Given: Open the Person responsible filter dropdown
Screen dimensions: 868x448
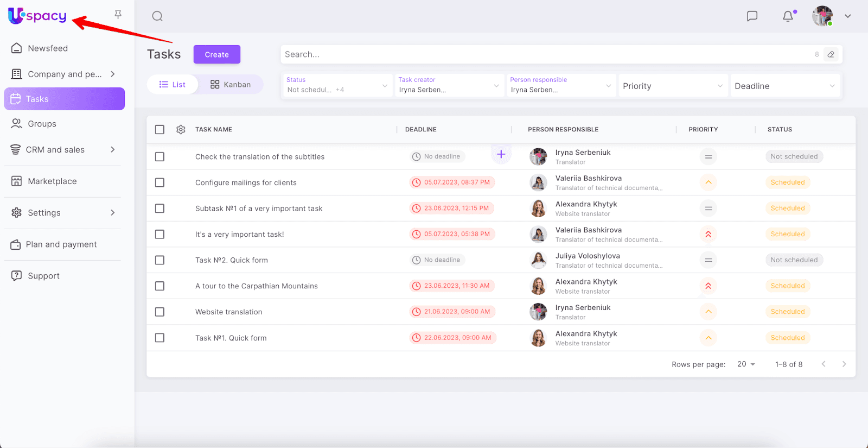Looking at the screenshot, I should [561, 85].
